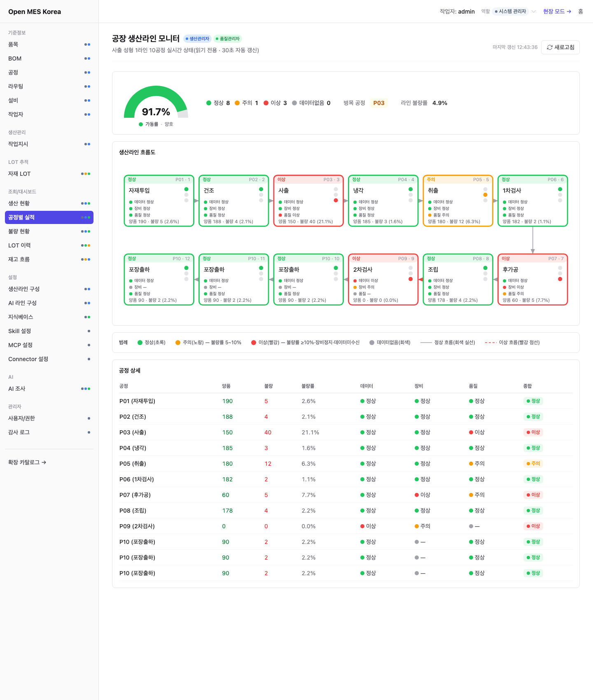
Task: Open 공정별 실적 in the sidebar
Action: tap(49, 217)
